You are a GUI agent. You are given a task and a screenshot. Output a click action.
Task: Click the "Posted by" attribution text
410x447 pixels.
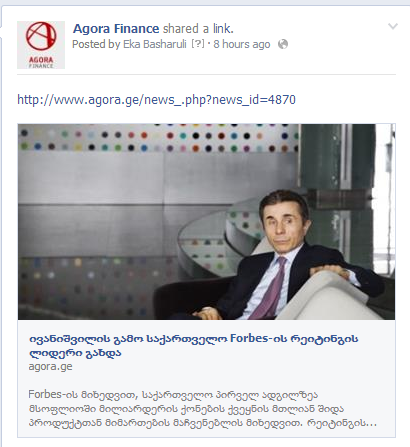click(96, 44)
